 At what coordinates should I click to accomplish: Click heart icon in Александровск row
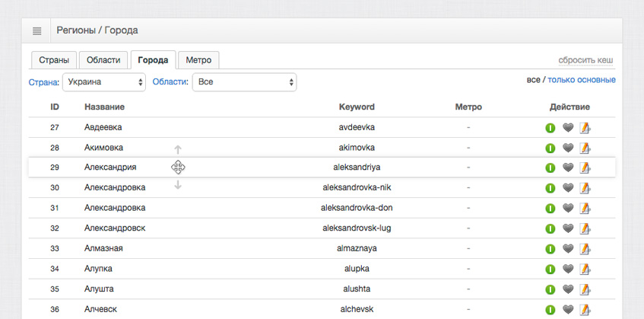click(x=568, y=228)
